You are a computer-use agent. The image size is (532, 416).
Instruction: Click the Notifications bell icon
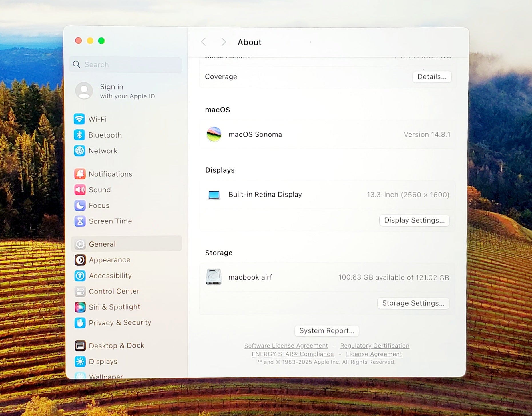(x=80, y=174)
